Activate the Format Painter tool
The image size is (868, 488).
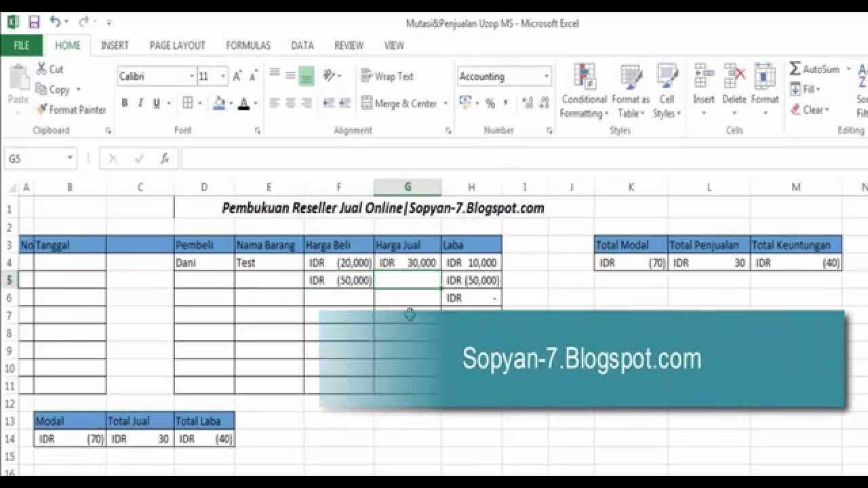pos(71,110)
